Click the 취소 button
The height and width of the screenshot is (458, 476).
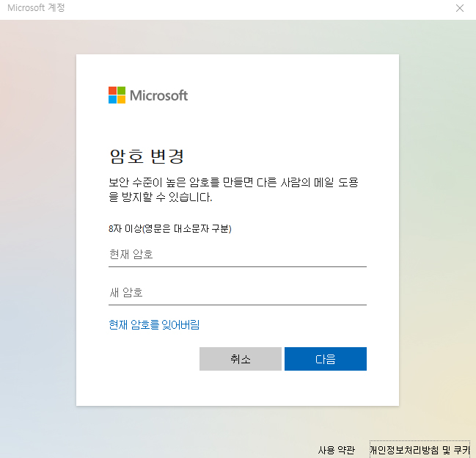(x=241, y=359)
